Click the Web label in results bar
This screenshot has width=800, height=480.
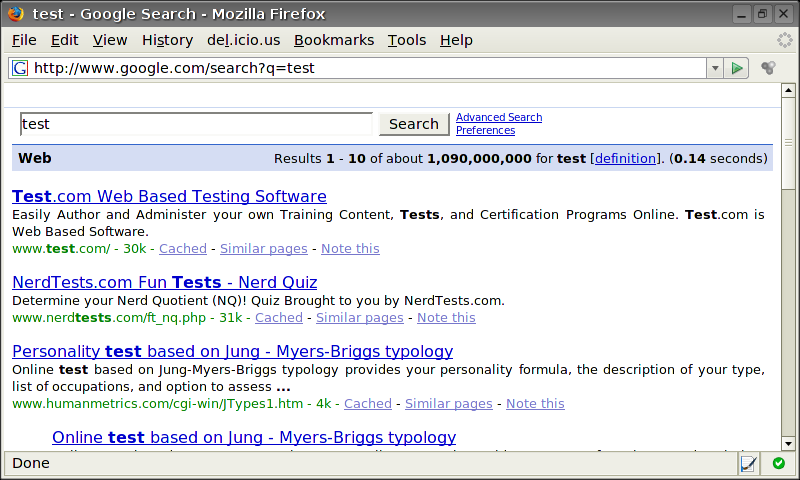tap(35, 158)
